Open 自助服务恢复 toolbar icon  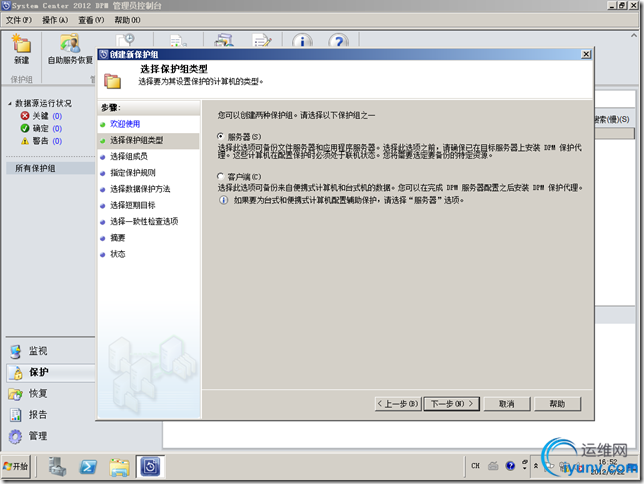pyautogui.click(x=70, y=49)
